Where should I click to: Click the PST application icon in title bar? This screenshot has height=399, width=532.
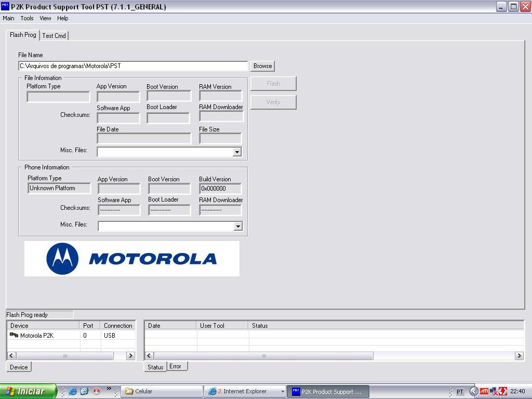coord(5,6)
